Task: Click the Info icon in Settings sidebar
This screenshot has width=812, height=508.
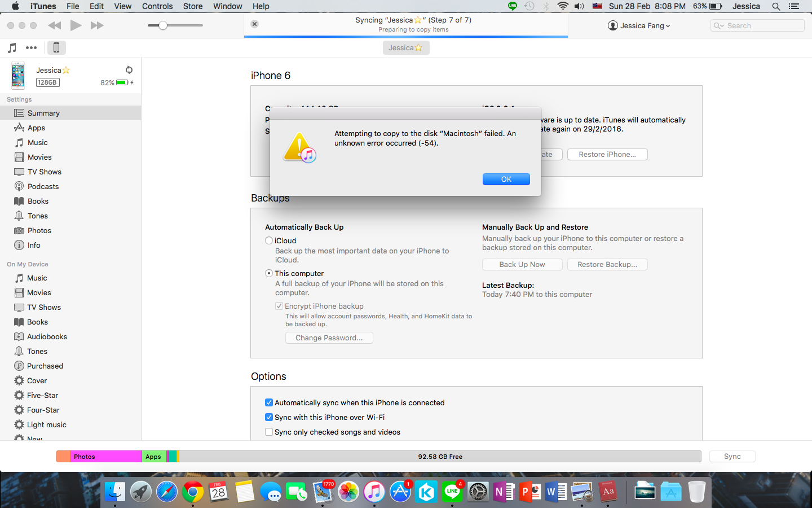Action: [19, 245]
